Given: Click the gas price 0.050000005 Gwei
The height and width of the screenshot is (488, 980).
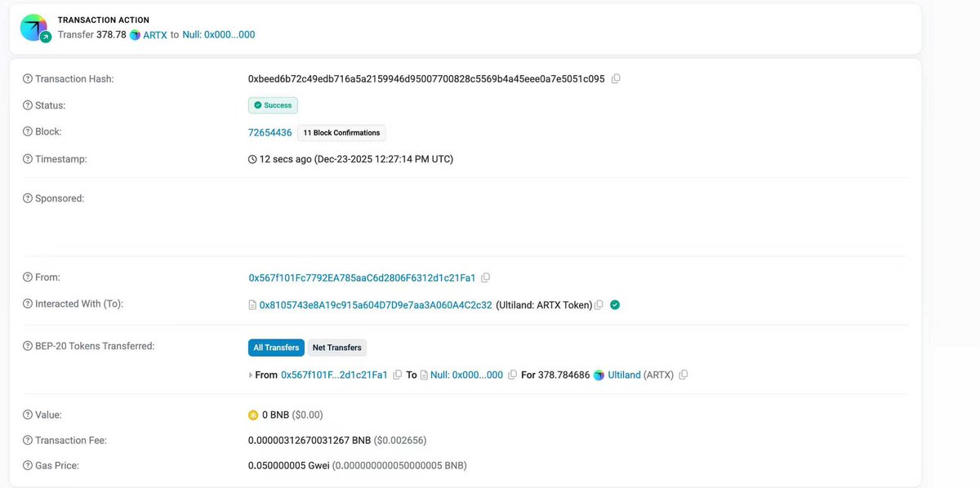Looking at the screenshot, I should click(289, 466).
